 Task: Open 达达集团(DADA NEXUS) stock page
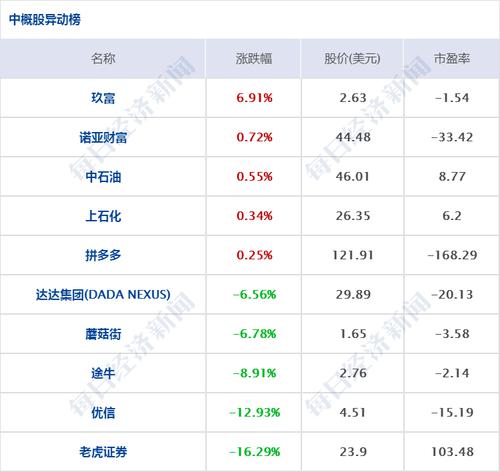click(103, 295)
